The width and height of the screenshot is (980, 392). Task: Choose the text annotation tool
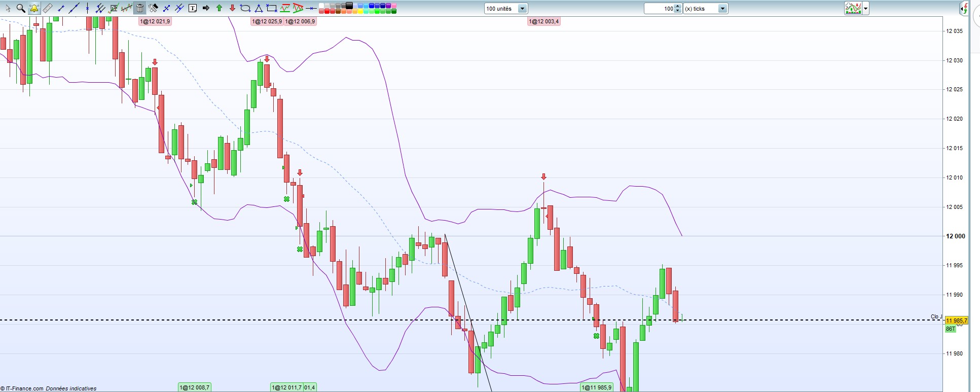click(193, 8)
